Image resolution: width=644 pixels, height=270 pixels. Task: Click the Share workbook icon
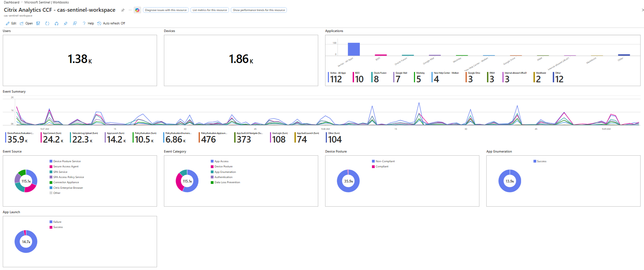(56, 23)
